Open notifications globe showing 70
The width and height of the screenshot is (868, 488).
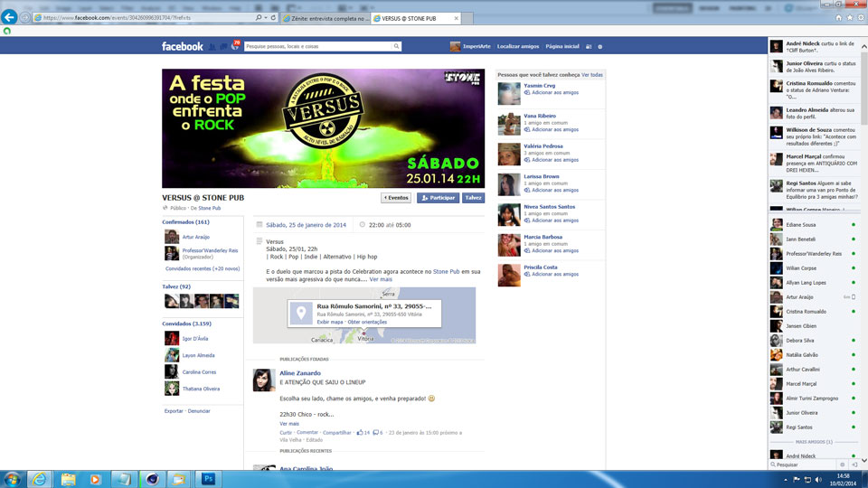click(x=235, y=45)
